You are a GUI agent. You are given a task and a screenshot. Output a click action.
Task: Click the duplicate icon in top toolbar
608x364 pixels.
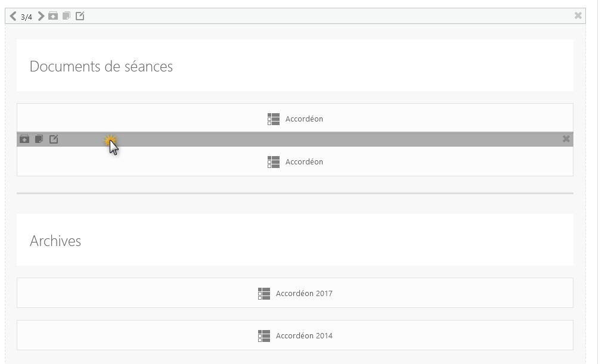point(66,16)
